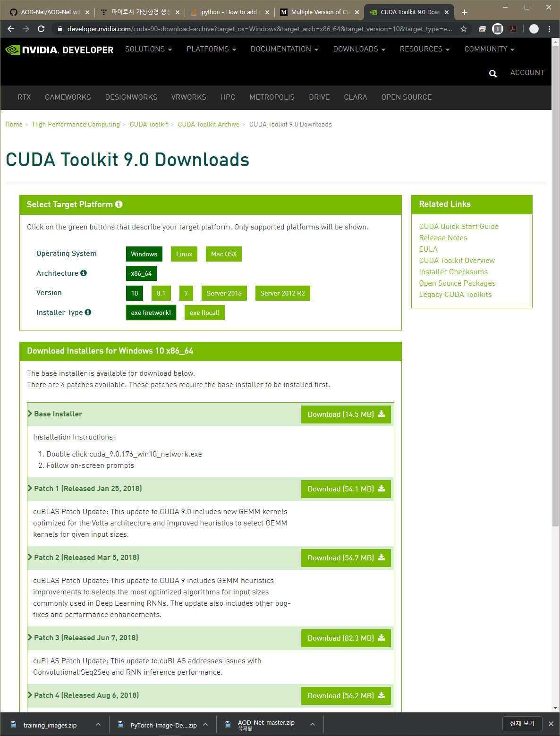Select Mac OSX operating system

pos(224,254)
